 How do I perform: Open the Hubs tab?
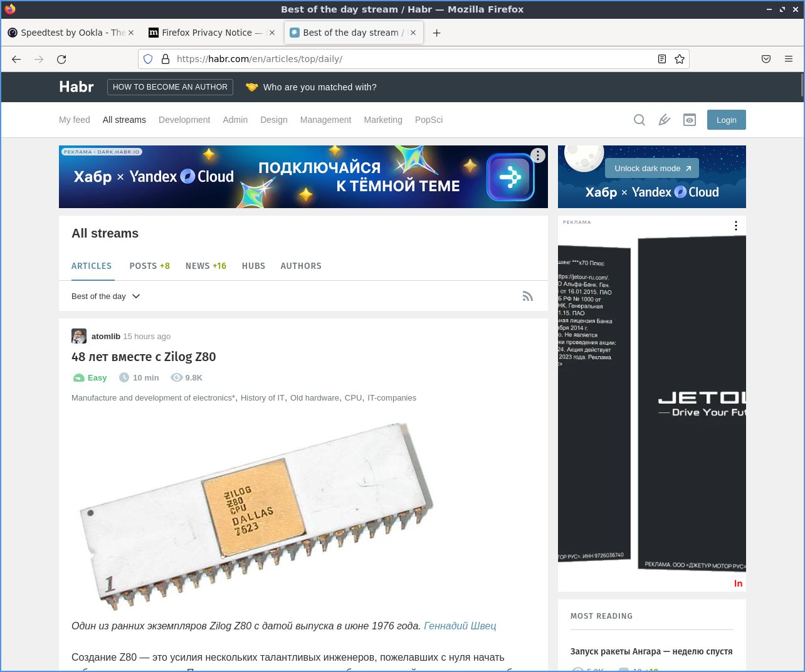(253, 266)
